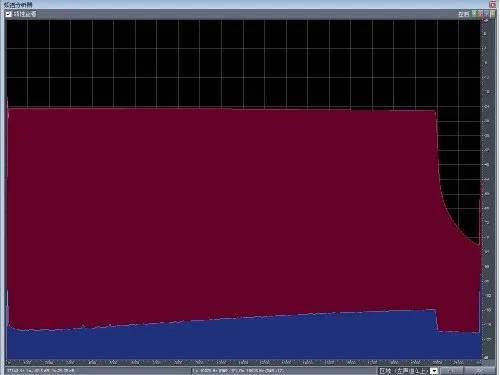The height and width of the screenshot is (375, 500).
Task: Click the horizontal frequency axis ruler
Action: tap(243, 362)
